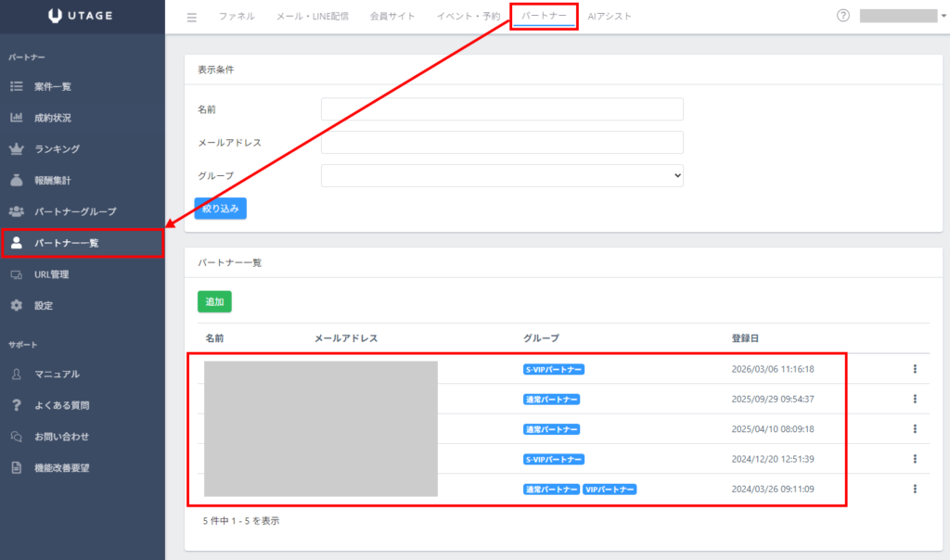This screenshot has width=950, height=560.
Task: Open options menu for 2026/03/06 partner row
Action: pyautogui.click(x=915, y=369)
